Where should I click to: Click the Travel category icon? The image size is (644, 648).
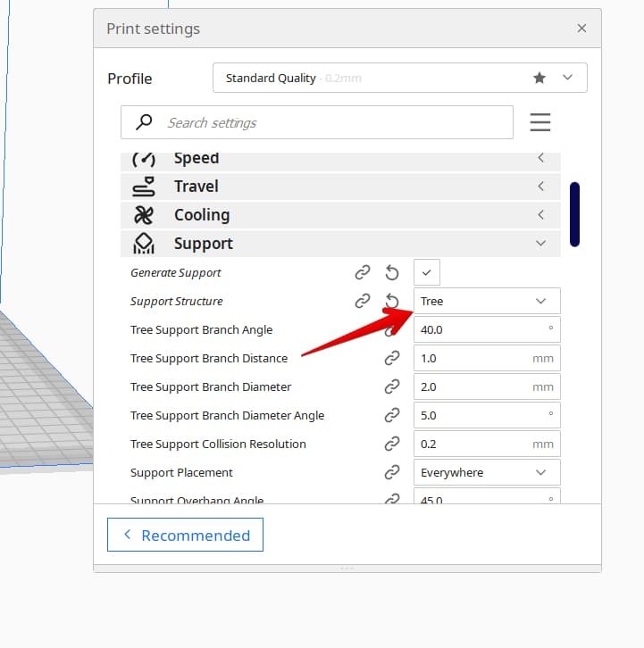[144, 187]
